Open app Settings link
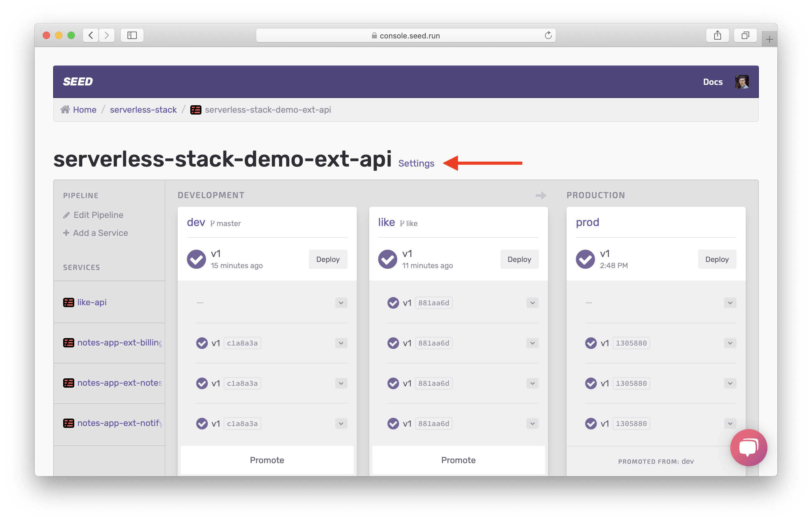 (416, 163)
